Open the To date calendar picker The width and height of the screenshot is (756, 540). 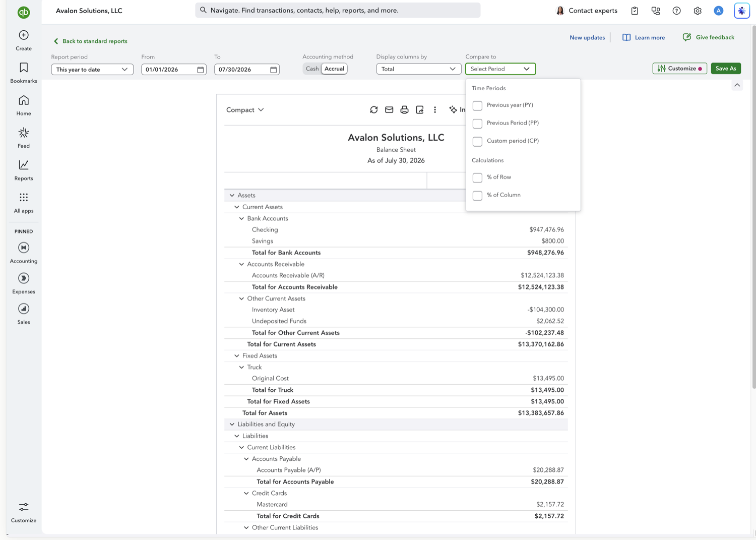click(274, 70)
